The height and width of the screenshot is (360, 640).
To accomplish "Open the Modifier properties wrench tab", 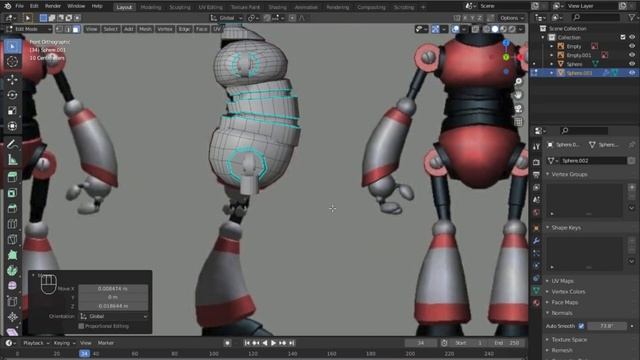I will [536, 241].
